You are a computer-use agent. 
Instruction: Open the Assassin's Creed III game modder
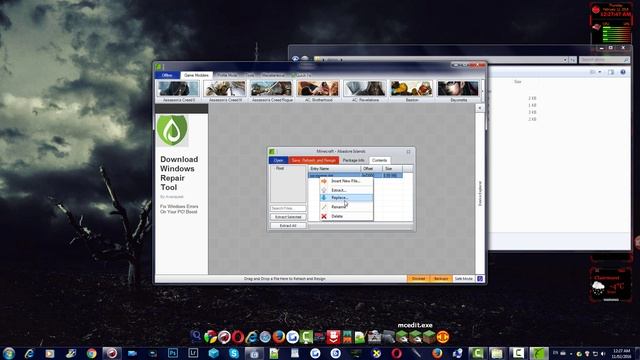click(225, 91)
